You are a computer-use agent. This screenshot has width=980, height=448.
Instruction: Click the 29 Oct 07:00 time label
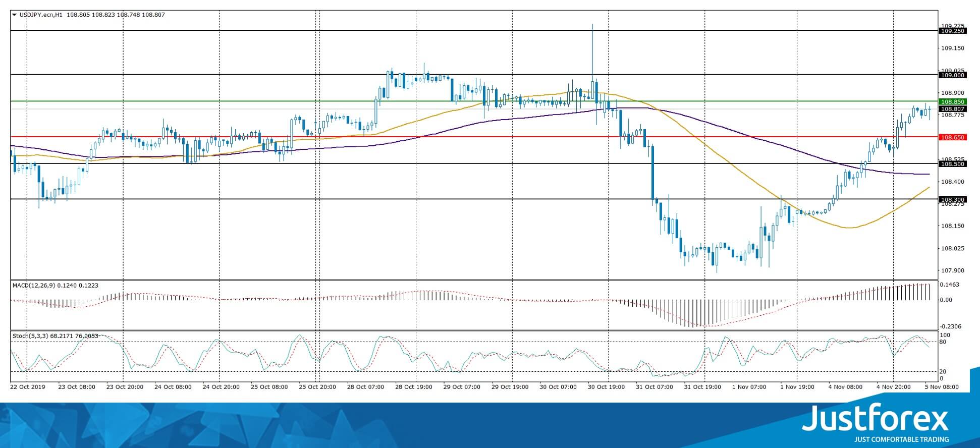tap(462, 387)
